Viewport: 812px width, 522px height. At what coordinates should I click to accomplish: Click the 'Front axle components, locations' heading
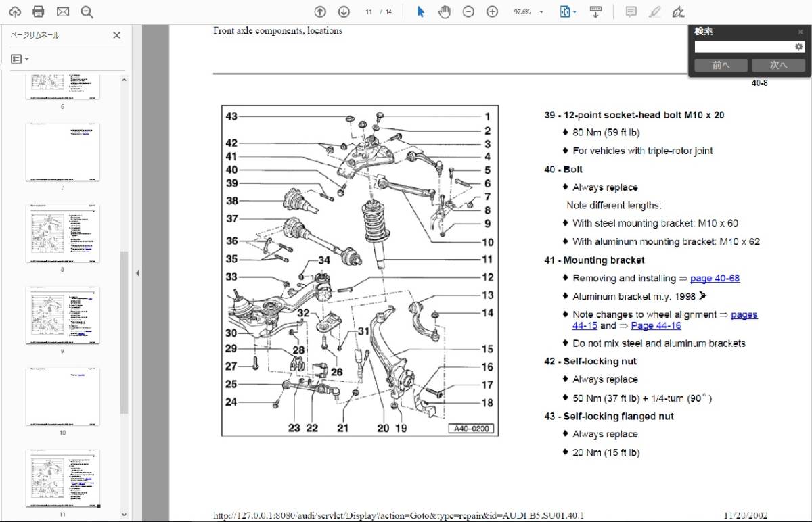pyautogui.click(x=277, y=30)
